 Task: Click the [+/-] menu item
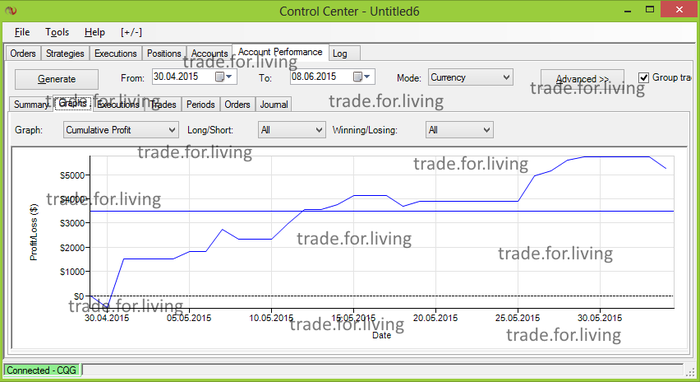[131, 32]
